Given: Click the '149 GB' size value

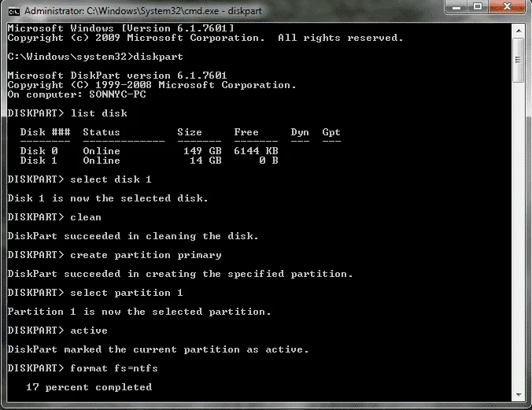Looking at the screenshot, I should (x=202, y=151).
